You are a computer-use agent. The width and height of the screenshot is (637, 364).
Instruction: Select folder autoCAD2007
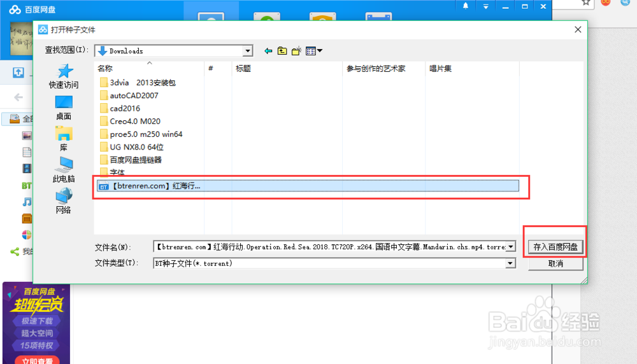tap(129, 95)
